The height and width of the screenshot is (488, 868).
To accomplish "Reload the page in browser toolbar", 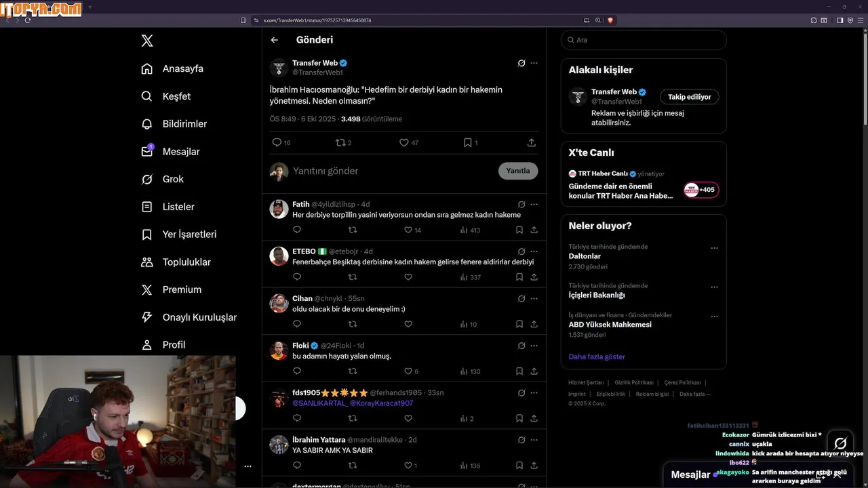I will tap(28, 20).
